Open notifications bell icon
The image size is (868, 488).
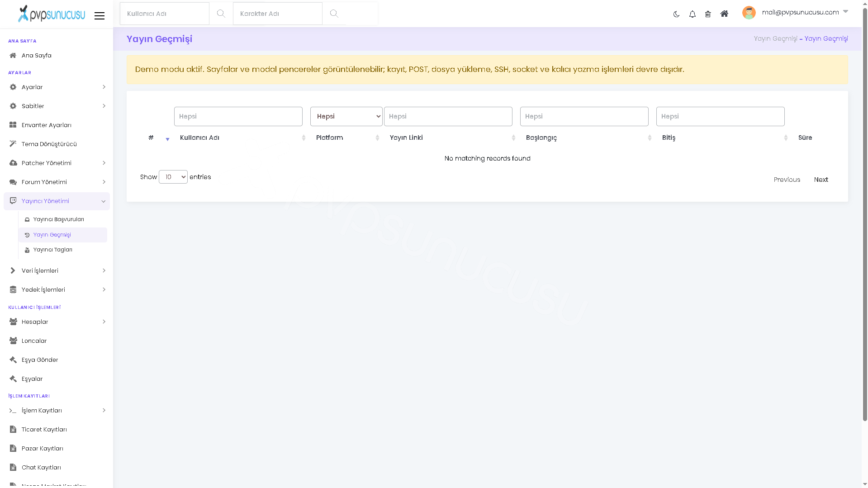[x=692, y=14]
